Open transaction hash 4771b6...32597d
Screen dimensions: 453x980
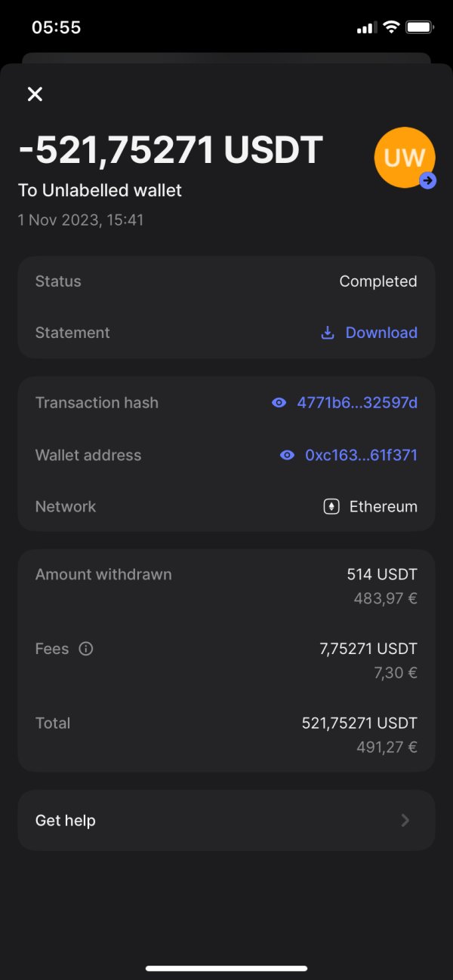click(357, 403)
